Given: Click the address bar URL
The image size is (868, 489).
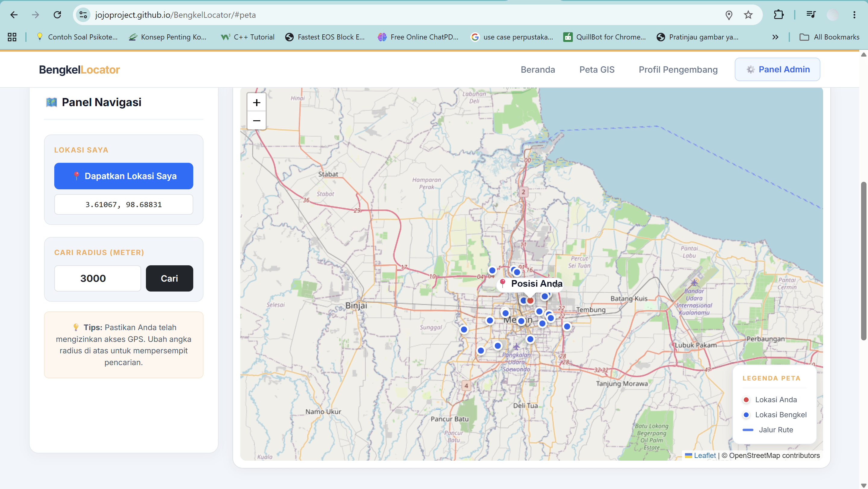Looking at the screenshot, I should [x=175, y=15].
